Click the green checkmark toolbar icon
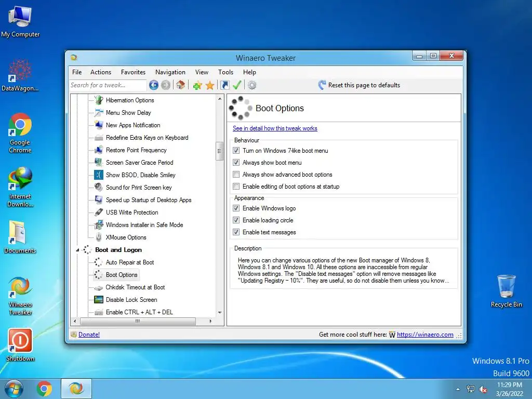Viewport: 532px width, 399px height. 237,85
